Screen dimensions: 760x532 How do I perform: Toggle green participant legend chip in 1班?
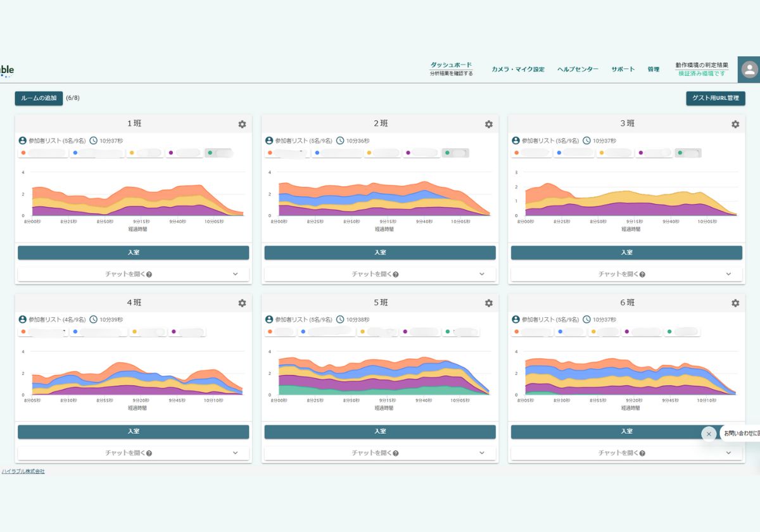pos(219,153)
